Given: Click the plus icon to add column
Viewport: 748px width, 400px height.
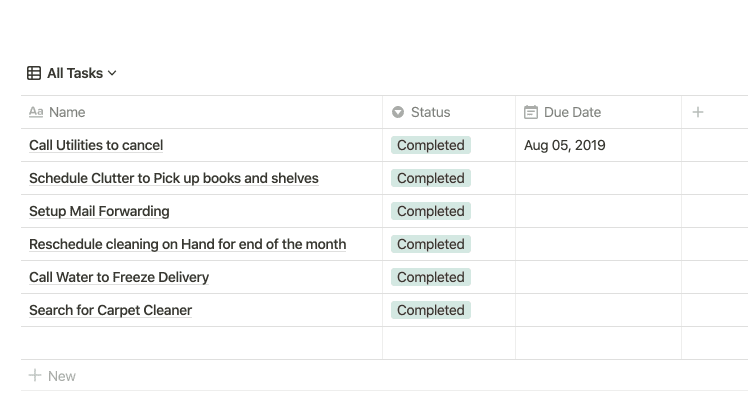Looking at the screenshot, I should coord(698,112).
